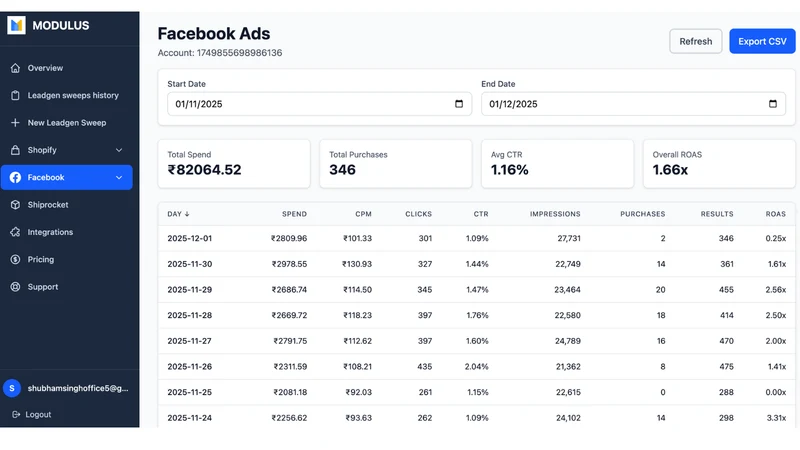Select the 2025-11-26 date cell
The image size is (800, 450).
pos(189,366)
